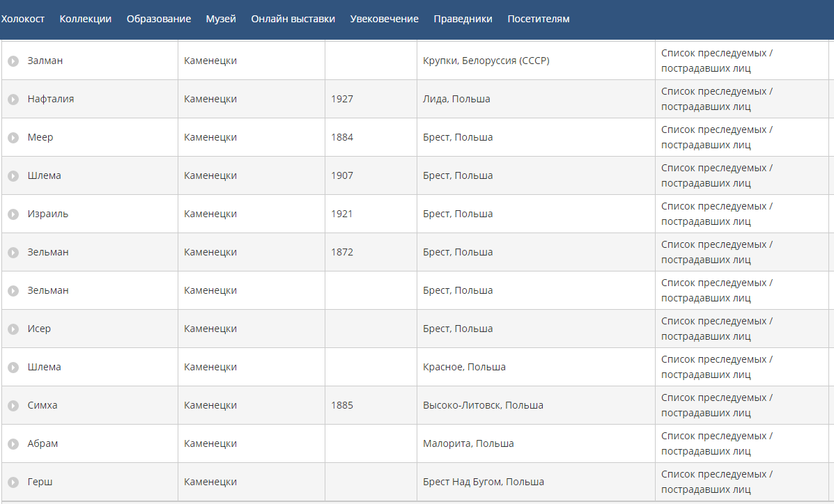Screen dimensions: 834x504
Task: Select the Посетителям navigation link
Action: click(539, 19)
